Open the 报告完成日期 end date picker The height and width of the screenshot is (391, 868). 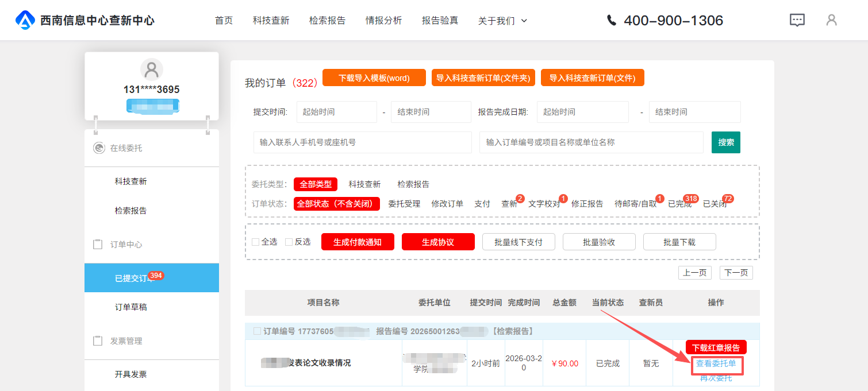click(694, 112)
